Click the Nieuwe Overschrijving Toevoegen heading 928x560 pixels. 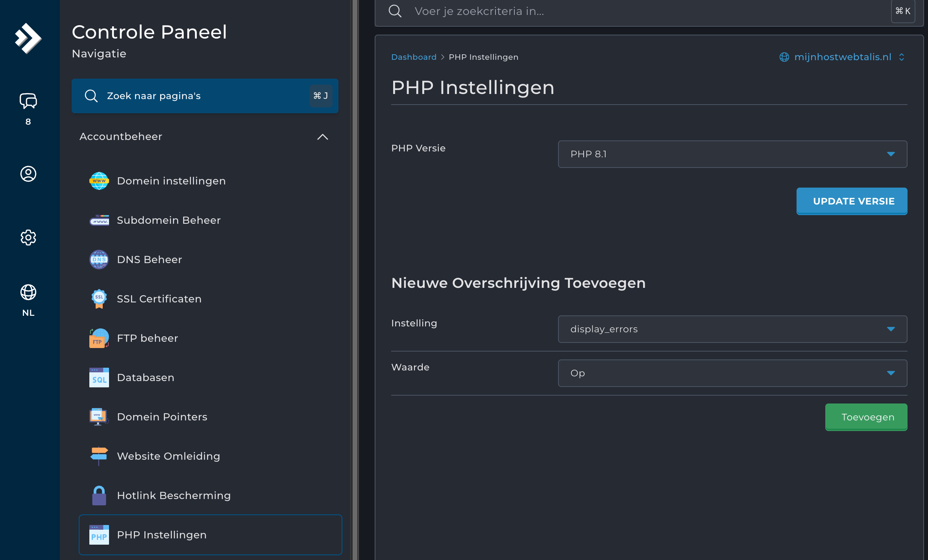point(518,283)
